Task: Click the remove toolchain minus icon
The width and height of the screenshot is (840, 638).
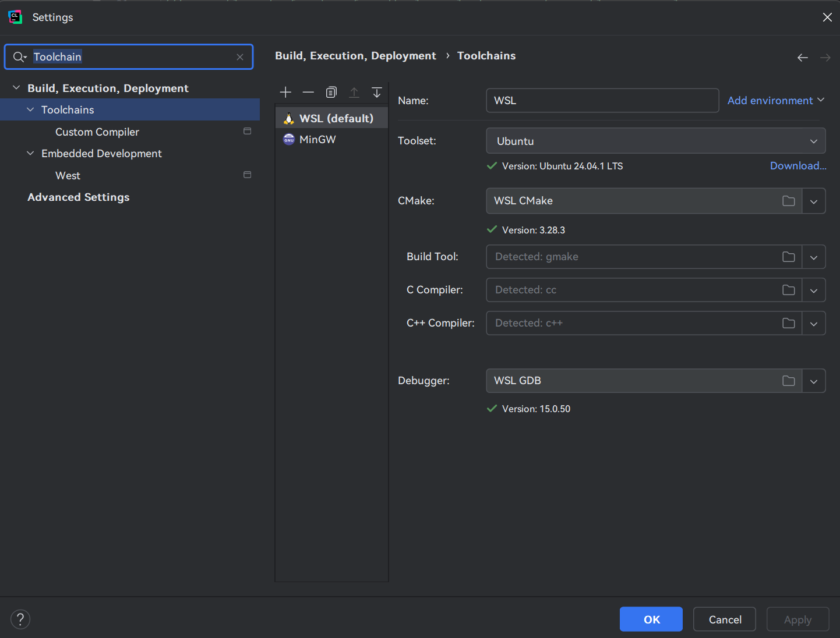Action: 308,93
